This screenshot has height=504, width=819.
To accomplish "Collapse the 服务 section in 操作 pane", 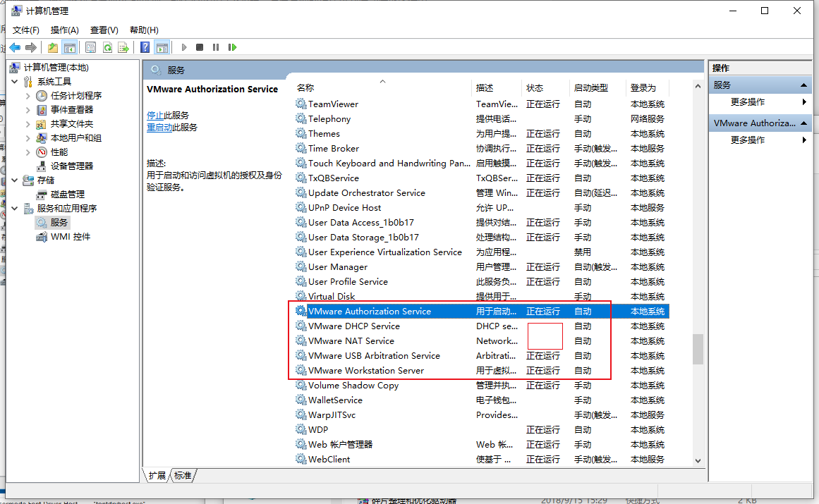I will pyautogui.click(x=803, y=85).
